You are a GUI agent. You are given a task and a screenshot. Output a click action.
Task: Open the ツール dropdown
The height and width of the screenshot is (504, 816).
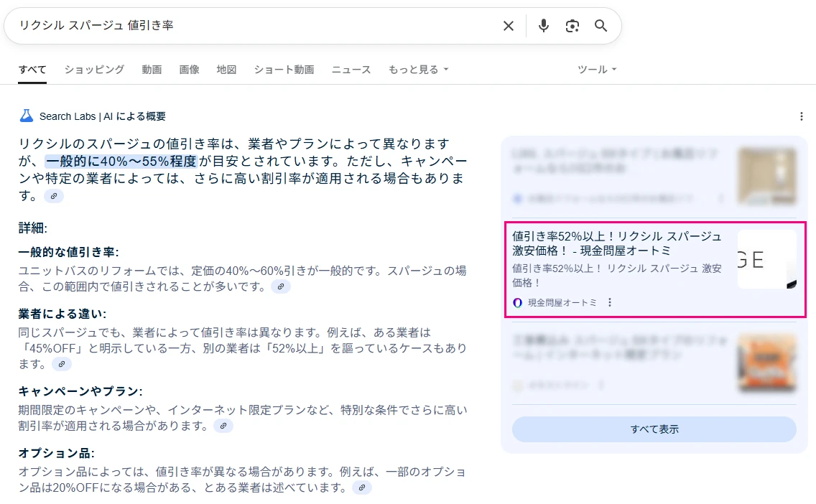pyautogui.click(x=596, y=70)
